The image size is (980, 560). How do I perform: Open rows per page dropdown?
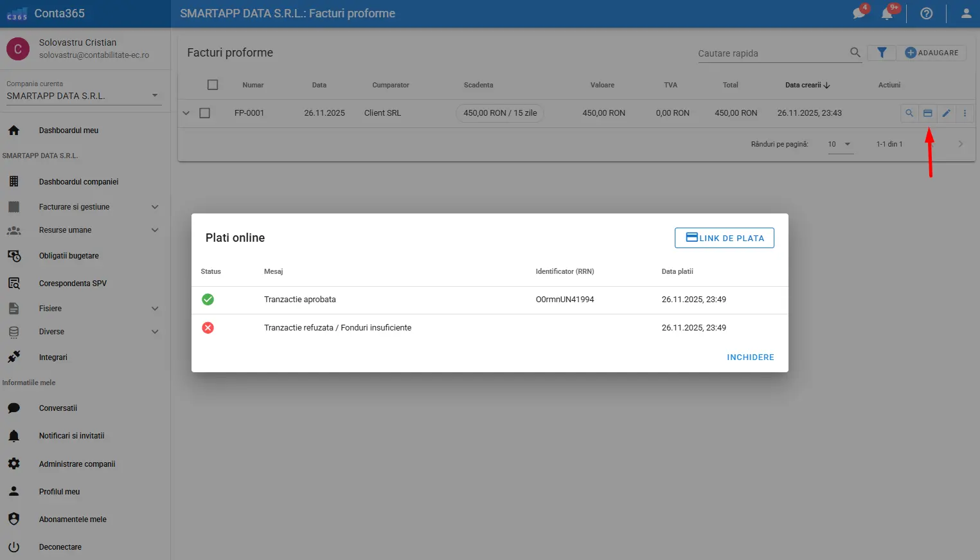[839, 144]
